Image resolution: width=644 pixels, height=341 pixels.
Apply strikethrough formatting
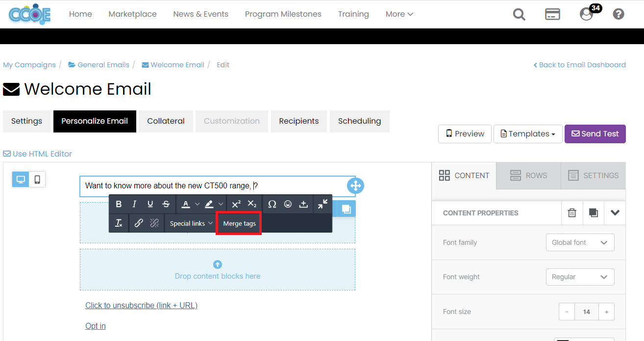(x=166, y=204)
